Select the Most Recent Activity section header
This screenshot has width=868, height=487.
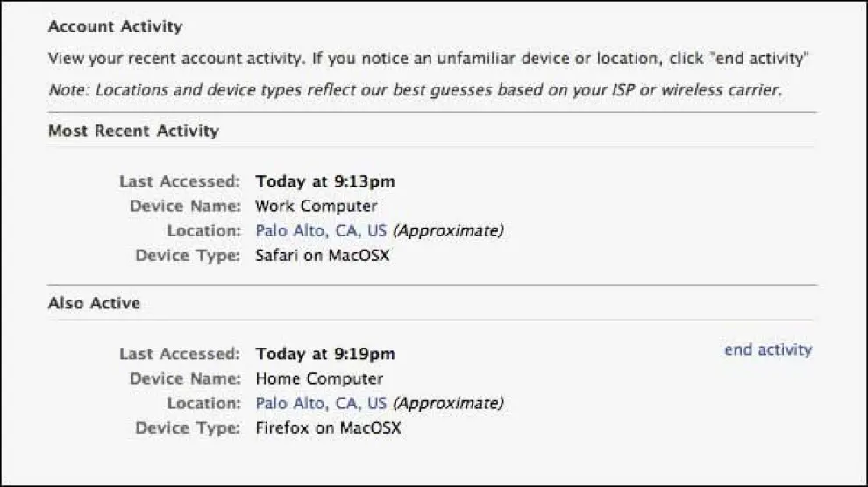click(x=133, y=131)
